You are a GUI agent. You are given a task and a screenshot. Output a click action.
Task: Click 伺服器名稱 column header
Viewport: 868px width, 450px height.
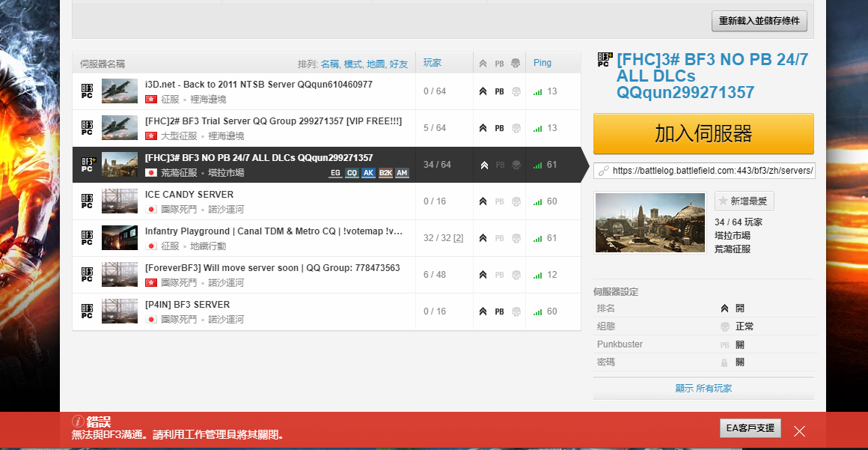click(103, 64)
